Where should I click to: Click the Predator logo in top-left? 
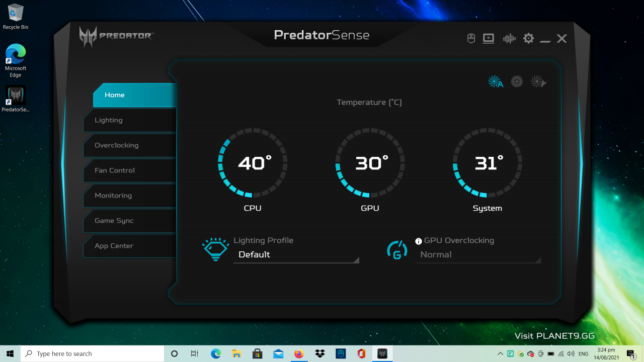tap(116, 36)
